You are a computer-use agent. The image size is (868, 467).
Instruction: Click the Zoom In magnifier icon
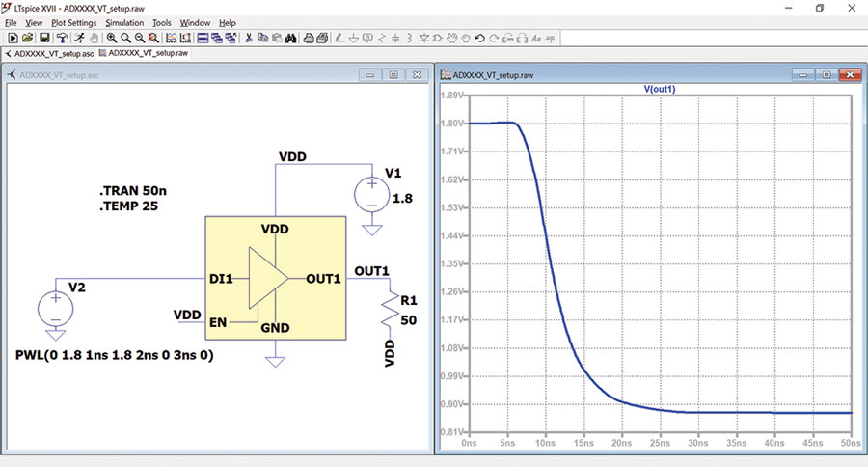pos(112,38)
